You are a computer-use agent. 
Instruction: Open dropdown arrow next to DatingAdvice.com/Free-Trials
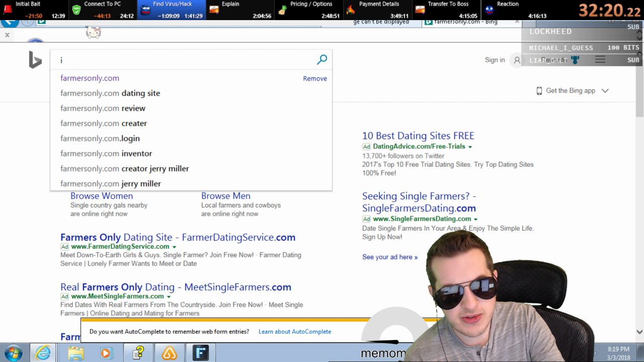pos(470,147)
